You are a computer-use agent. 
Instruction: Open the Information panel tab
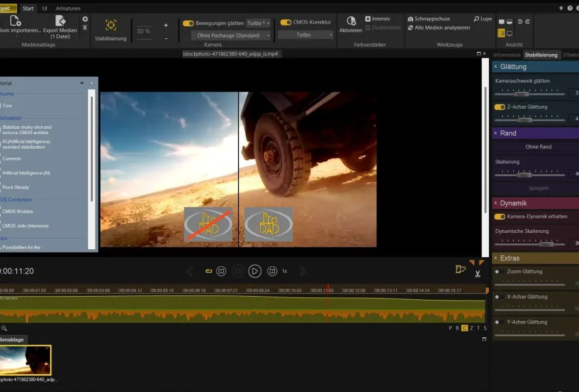coord(507,55)
